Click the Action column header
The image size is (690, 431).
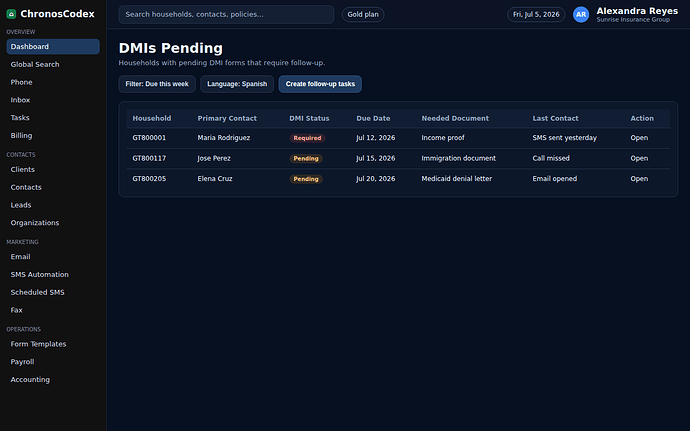tap(642, 118)
